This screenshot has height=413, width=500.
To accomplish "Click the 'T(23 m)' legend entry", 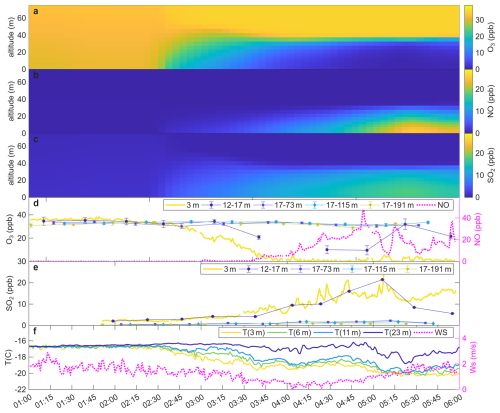I will [x=387, y=332].
